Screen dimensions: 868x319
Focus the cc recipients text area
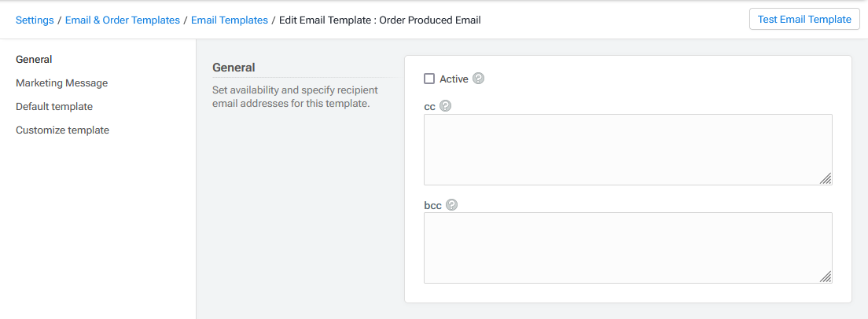click(627, 149)
